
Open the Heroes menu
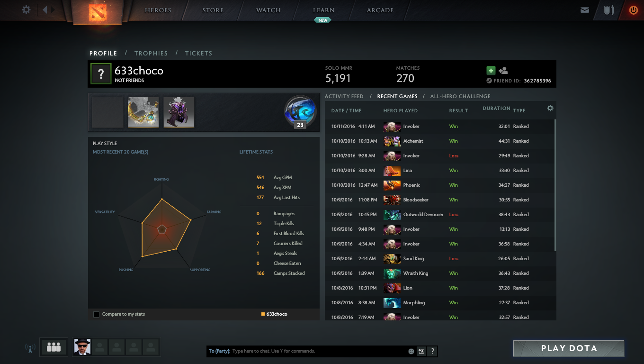pyautogui.click(x=158, y=10)
